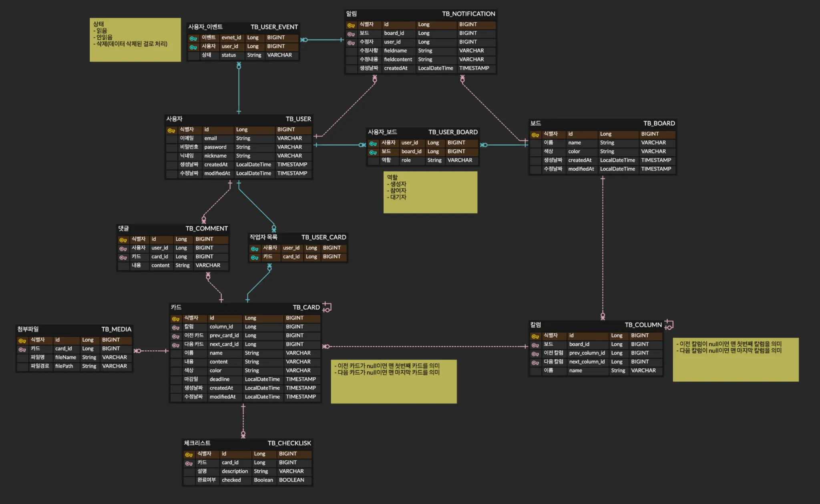Click the pink key icon beside prev_column_id
This screenshot has height=504, width=820.
point(535,354)
